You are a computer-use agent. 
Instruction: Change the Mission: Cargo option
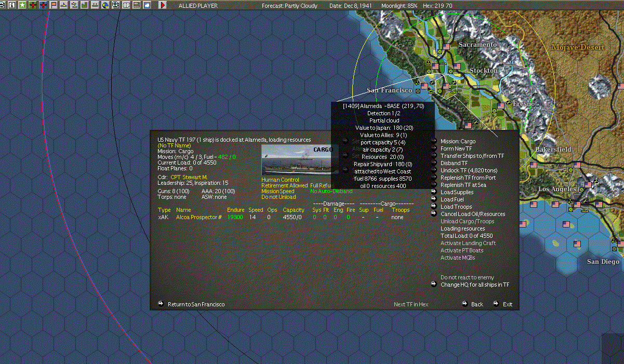tap(458, 141)
